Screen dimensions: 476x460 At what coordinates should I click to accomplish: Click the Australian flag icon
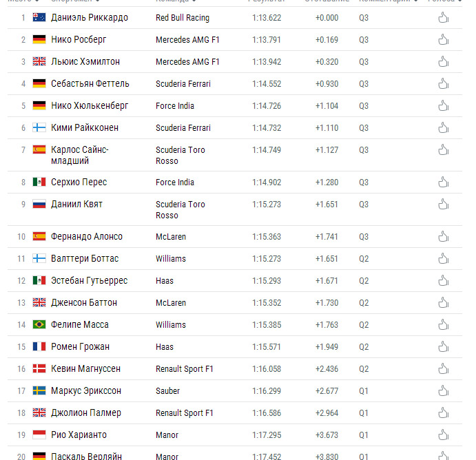click(39, 17)
